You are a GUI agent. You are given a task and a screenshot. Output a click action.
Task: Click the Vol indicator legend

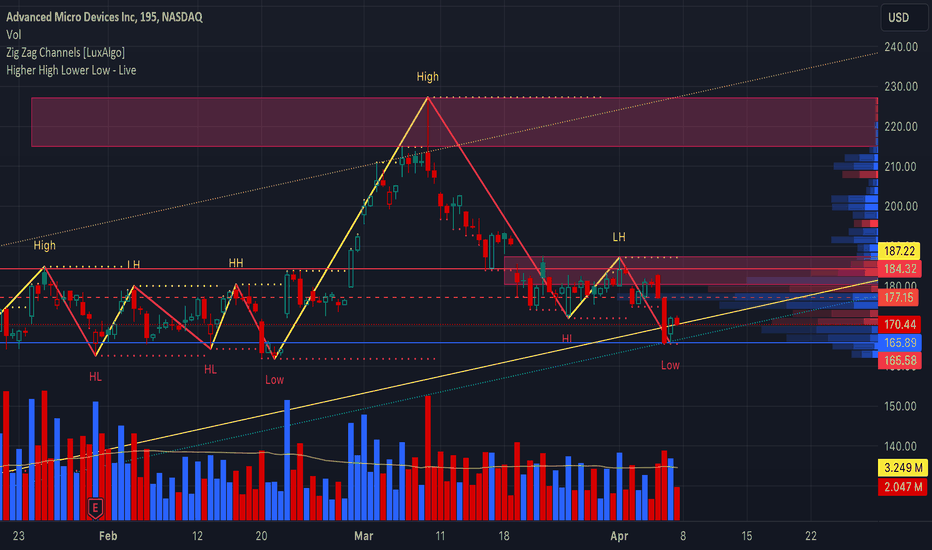click(14, 35)
